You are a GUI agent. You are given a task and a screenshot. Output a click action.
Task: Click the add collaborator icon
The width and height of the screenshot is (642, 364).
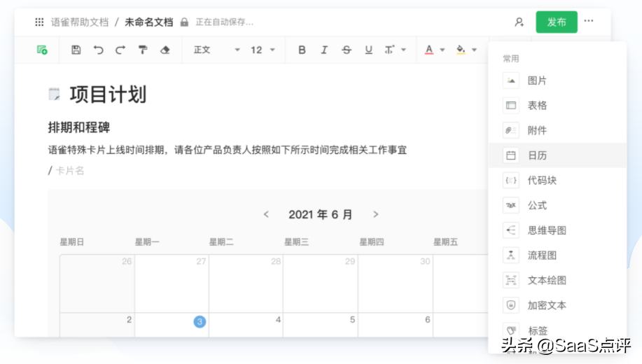click(519, 22)
